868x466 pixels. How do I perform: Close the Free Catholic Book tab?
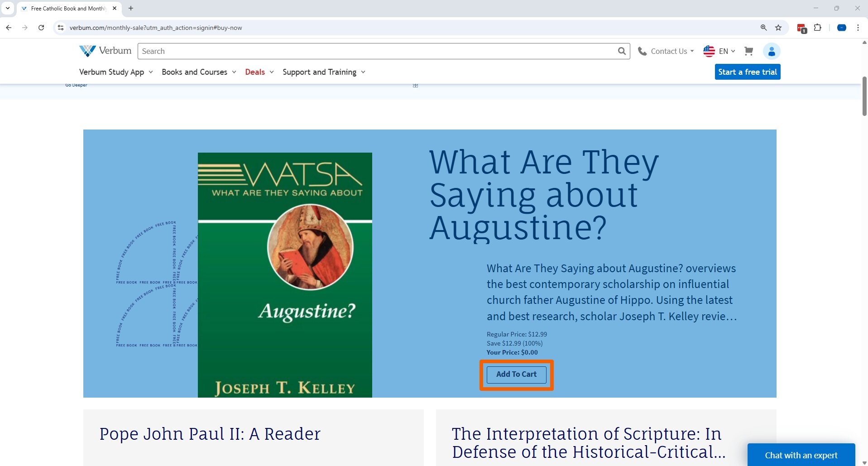tap(115, 8)
